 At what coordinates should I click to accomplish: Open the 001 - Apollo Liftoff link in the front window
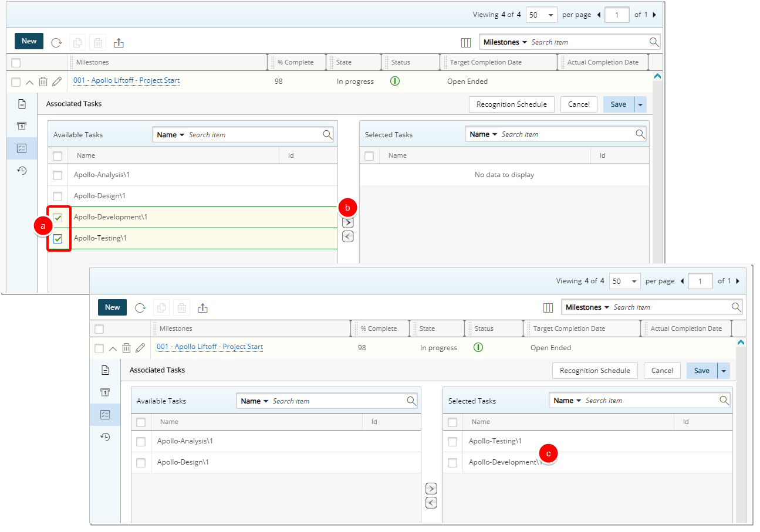[210, 347]
